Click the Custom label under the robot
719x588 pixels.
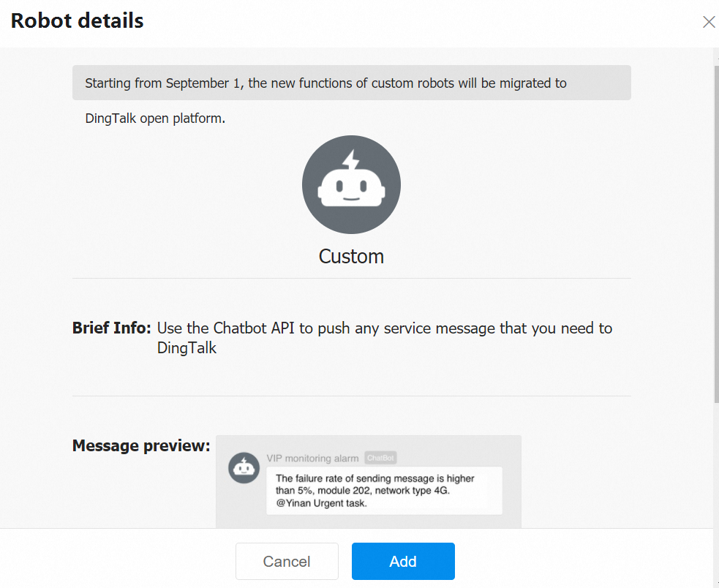(x=351, y=257)
